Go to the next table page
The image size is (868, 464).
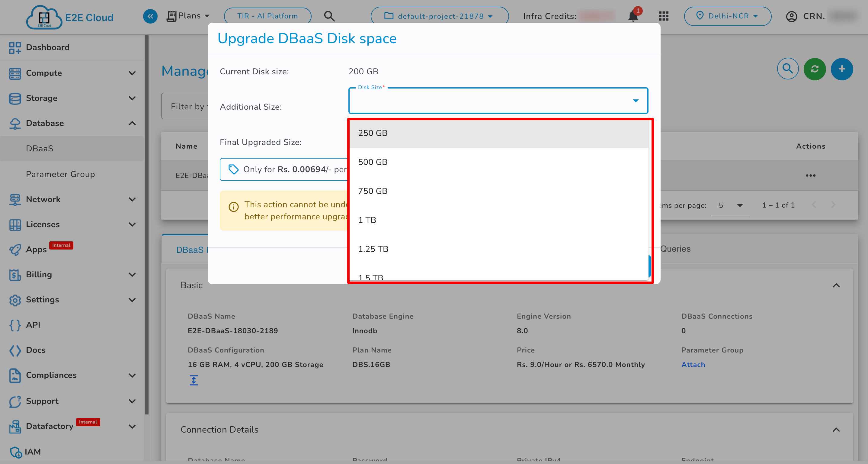point(833,205)
